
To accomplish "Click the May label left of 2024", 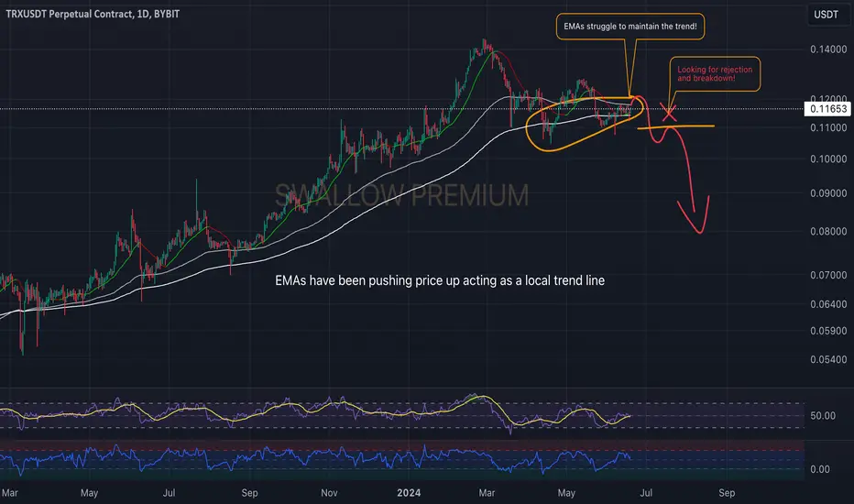I will (x=89, y=493).
